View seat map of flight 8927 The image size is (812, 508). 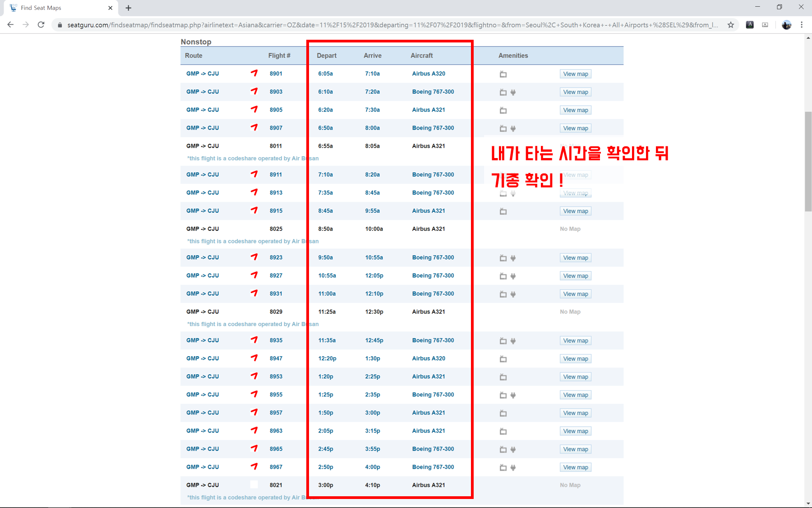pos(576,276)
